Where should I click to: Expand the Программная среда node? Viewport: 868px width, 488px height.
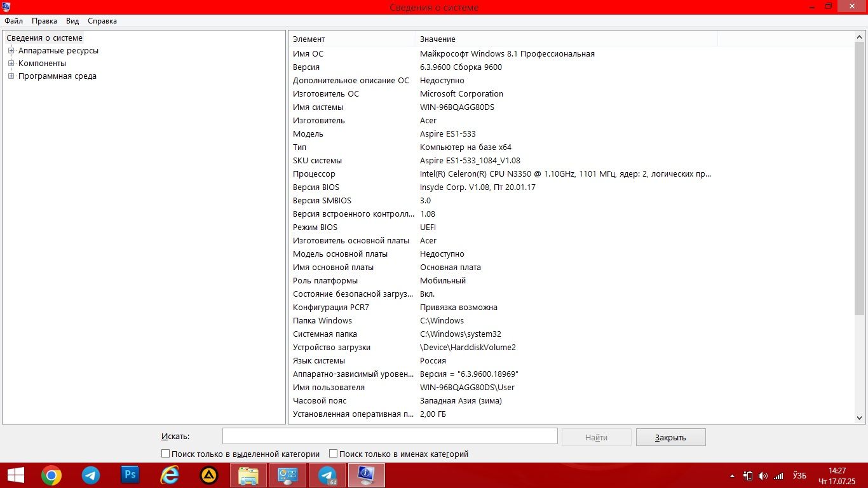coord(11,76)
